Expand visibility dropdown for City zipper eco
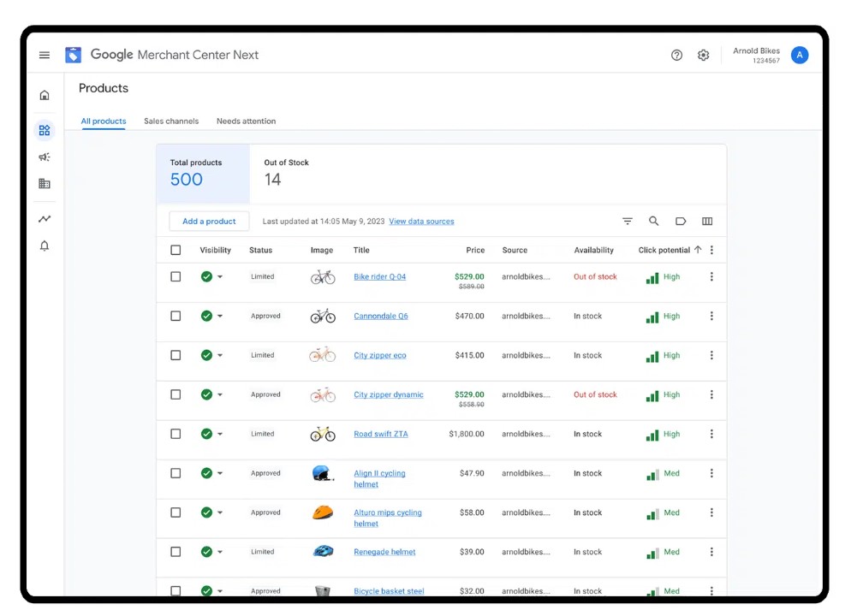 coord(220,355)
